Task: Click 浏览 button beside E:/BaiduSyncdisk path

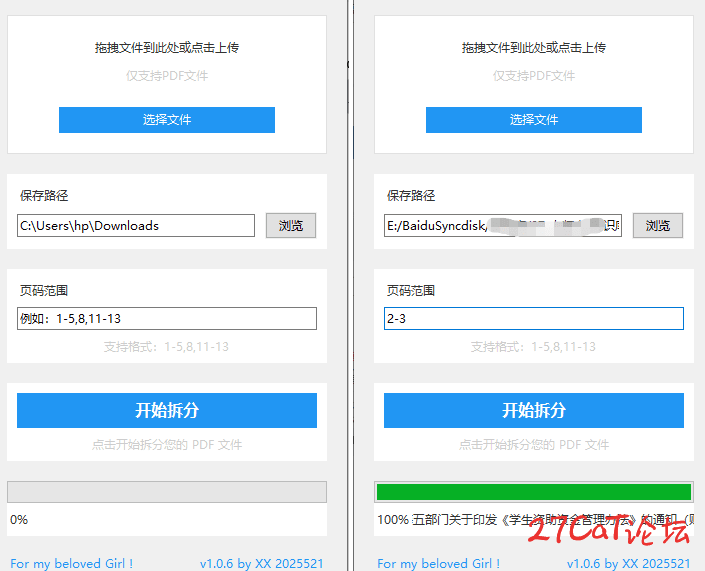Action: point(658,225)
